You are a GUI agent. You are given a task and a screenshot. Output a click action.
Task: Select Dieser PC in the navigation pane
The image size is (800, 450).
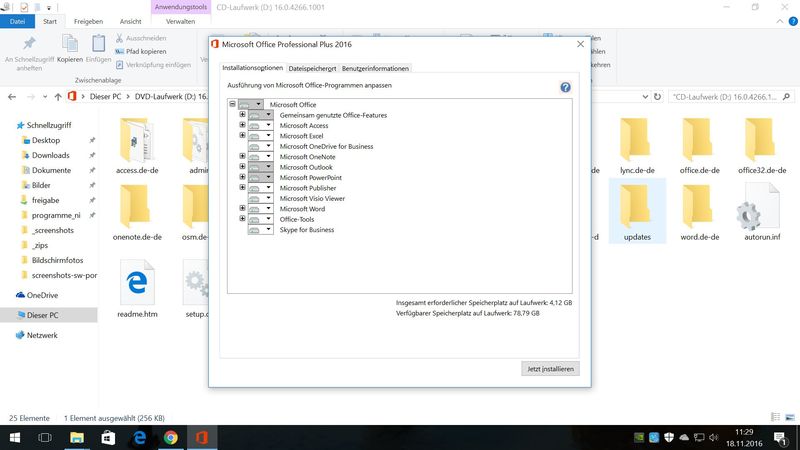coord(42,315)
